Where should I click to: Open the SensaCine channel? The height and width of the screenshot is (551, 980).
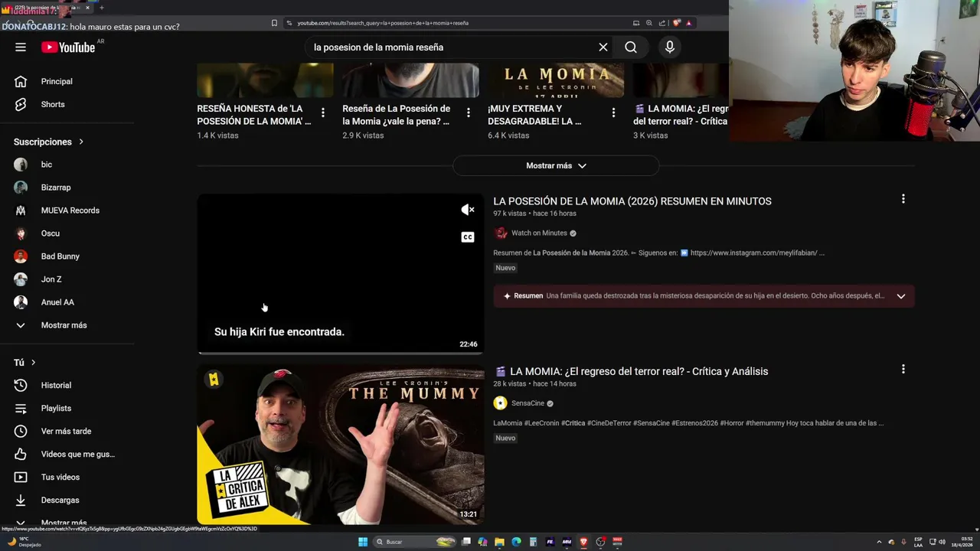point(528,403)
